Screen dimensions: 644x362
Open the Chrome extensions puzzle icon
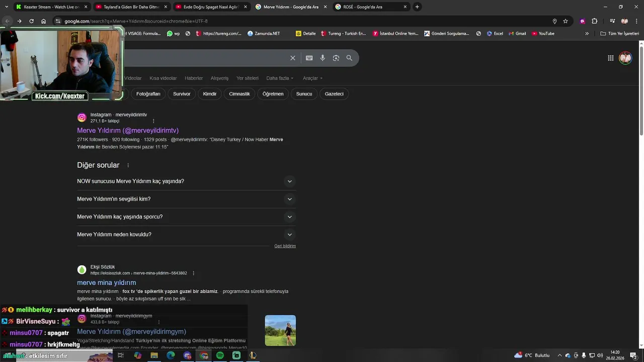coord(594,21)
